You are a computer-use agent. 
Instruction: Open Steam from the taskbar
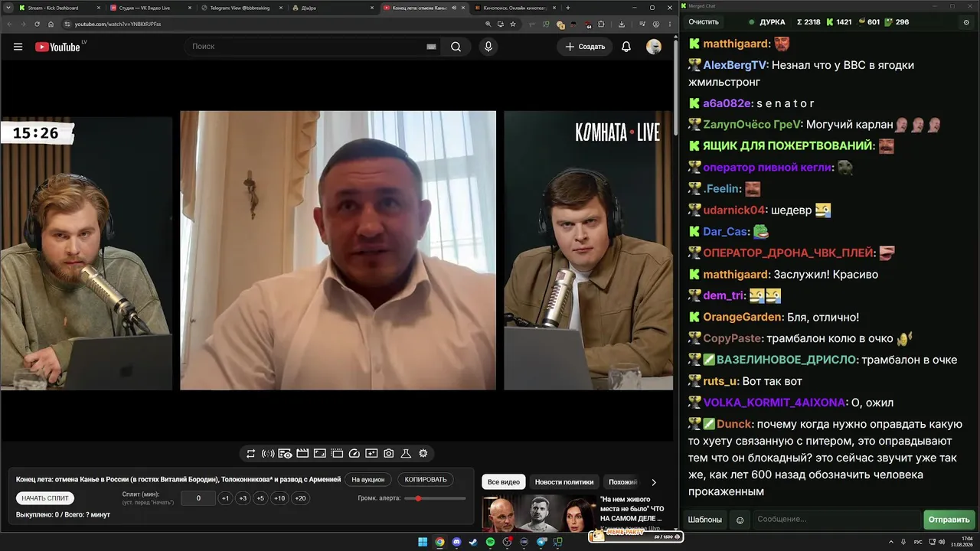click(x=473, y=542)
